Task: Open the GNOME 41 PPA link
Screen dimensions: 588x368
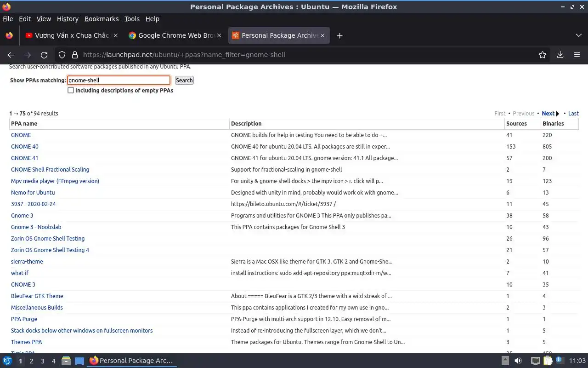Action: coord(24,158)
